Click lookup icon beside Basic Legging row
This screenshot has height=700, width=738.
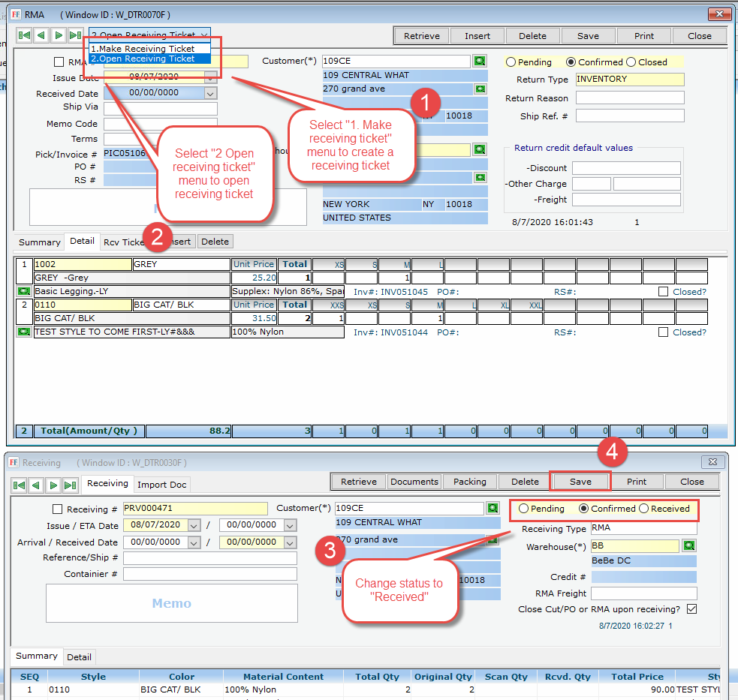tap(23, 291)
